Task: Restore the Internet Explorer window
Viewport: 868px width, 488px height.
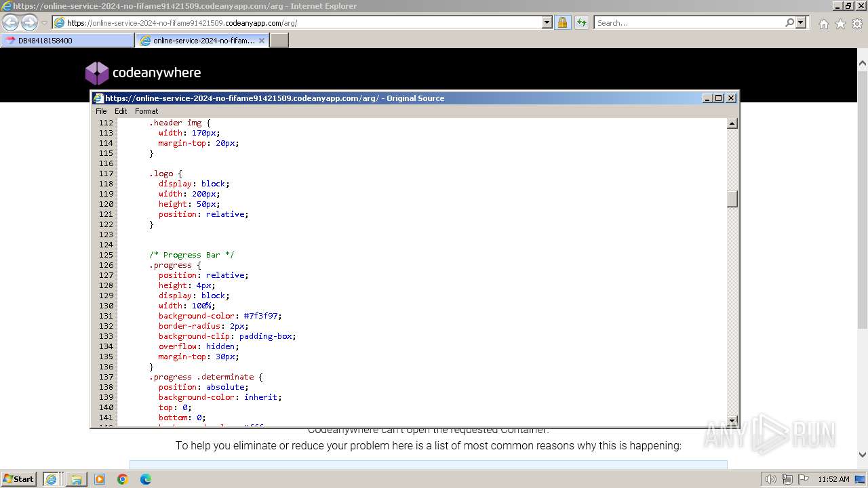Action: pos(848,5)
